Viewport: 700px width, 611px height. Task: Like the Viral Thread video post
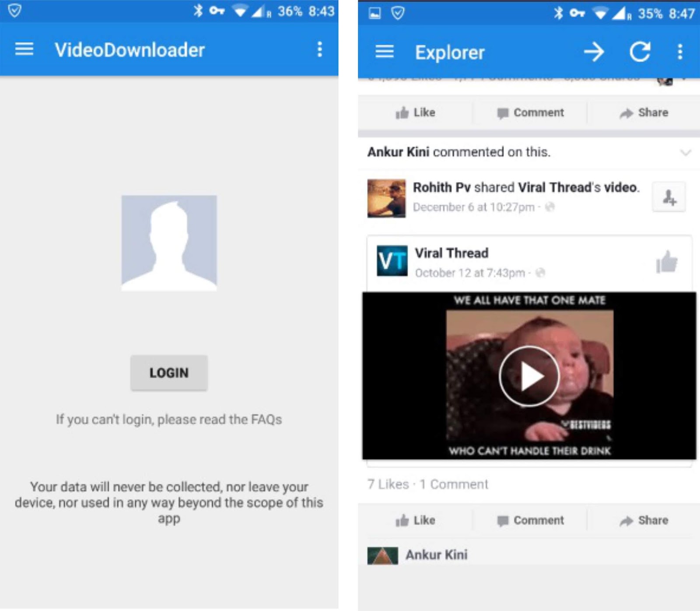[415, 520]
